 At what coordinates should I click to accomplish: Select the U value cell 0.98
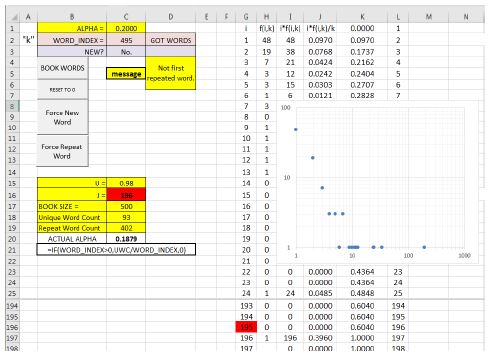coord(126,183)
